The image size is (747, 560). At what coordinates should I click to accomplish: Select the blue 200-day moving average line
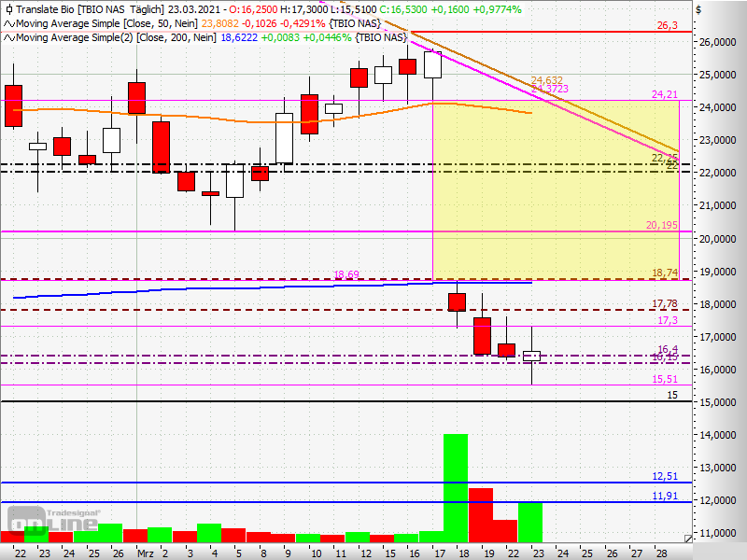click(273, 287)
